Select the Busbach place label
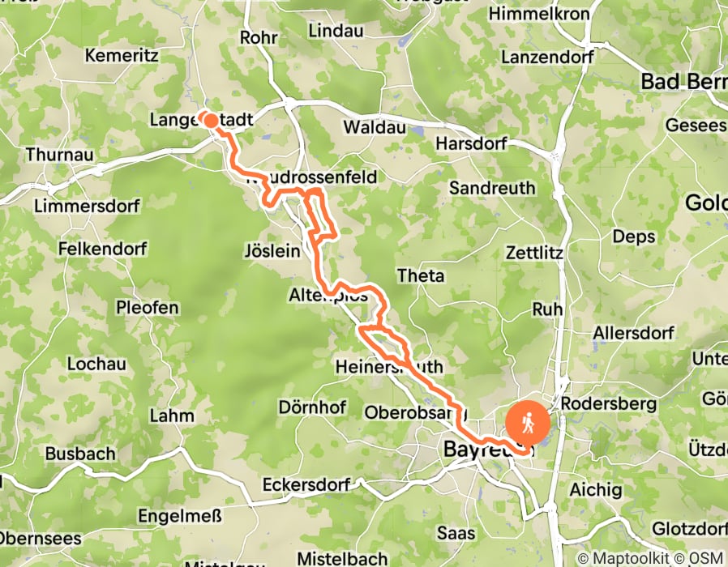The height and width of the screenshot is (567, 728). pos(80,454)
